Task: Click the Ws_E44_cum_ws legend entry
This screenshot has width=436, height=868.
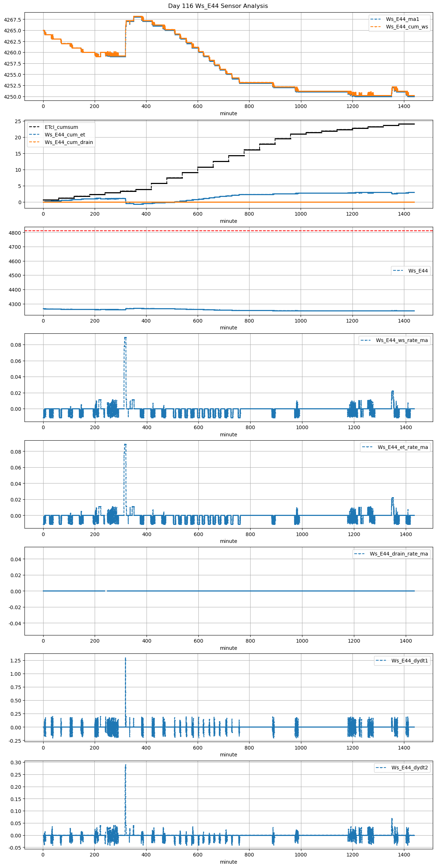Action: 407,27
